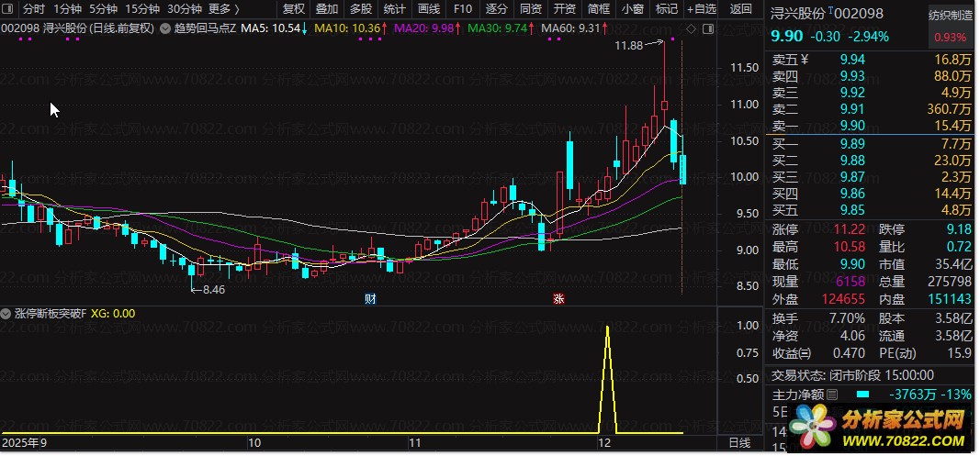
Task: Click the 市值 value 35.4亿
Action: click(x=952, y=265)
